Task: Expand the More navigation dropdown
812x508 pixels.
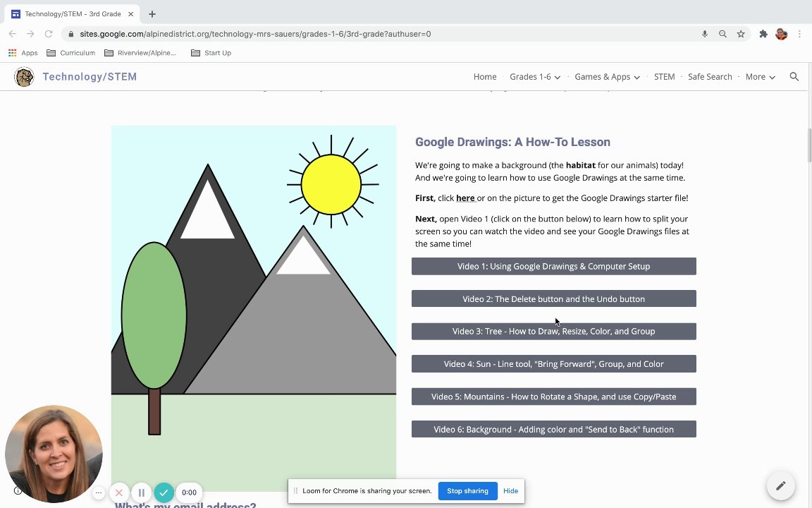Action: coord(760,77)
